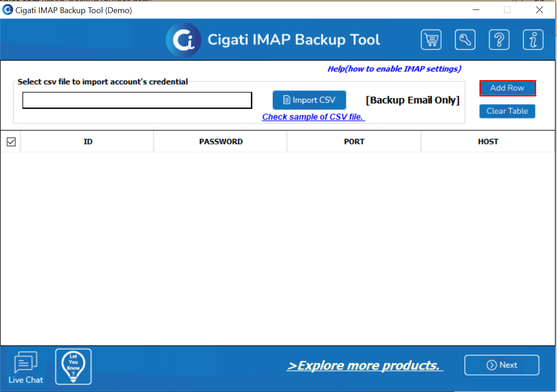Click the ID column header

(87, 142)
